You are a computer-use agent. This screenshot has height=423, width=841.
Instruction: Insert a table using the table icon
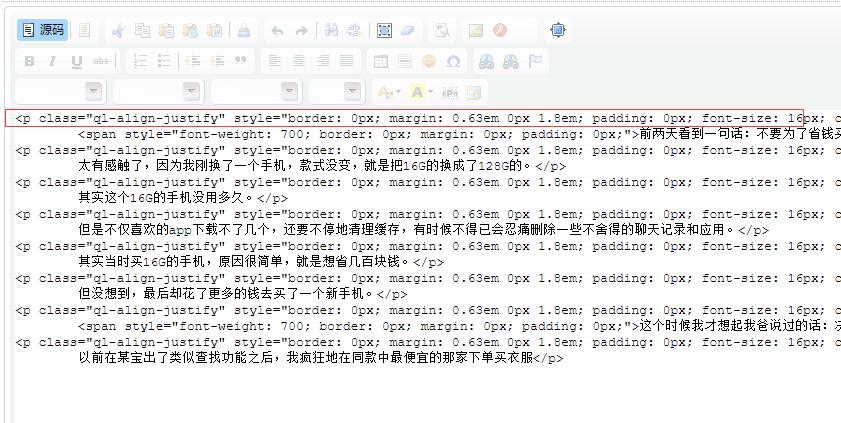[x=381, y=61]
